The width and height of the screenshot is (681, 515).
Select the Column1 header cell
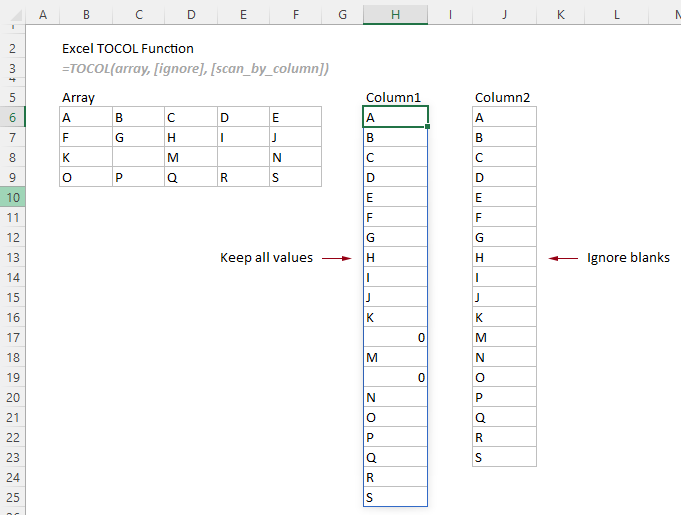pyautogui.click(x=393, y=97)
